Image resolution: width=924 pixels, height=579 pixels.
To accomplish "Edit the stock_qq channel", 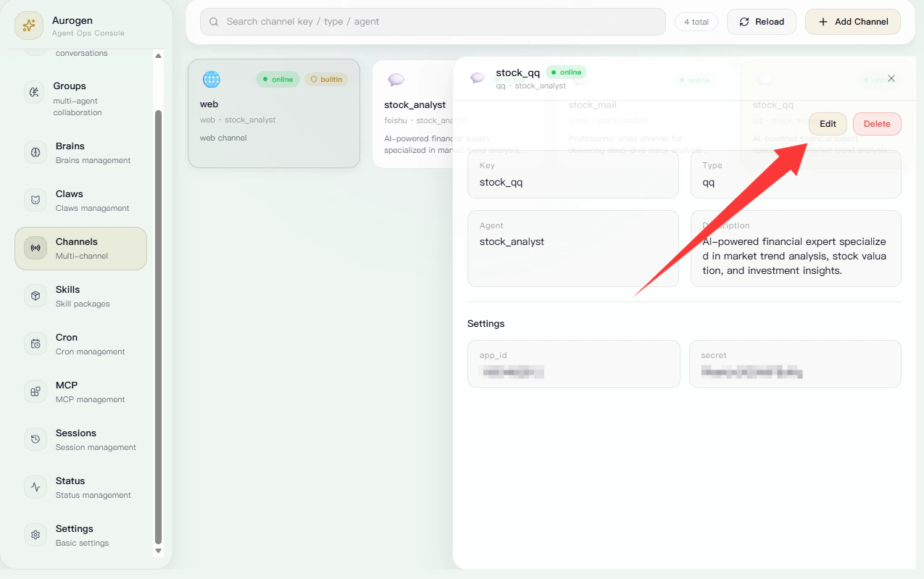I will click(x=828, y=124).
